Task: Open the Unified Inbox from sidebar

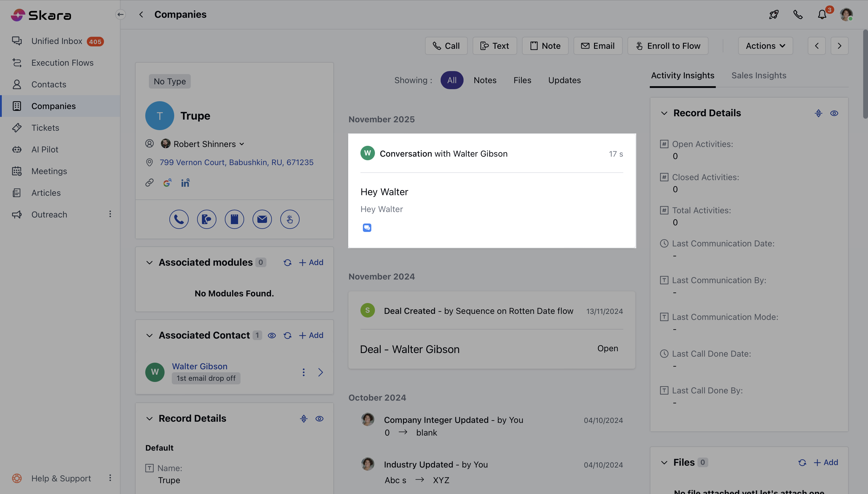Action: [x=56, y=41]
